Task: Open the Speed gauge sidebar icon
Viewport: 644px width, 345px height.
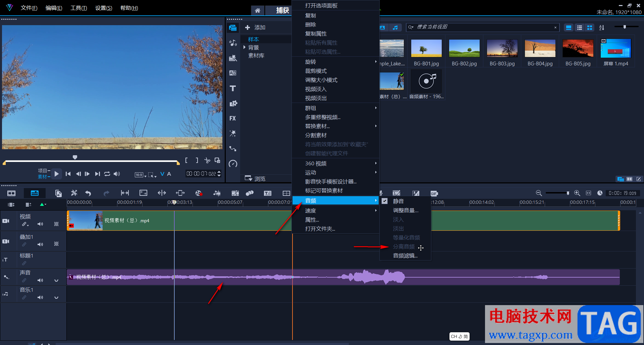Action: (x=233, y=164)
